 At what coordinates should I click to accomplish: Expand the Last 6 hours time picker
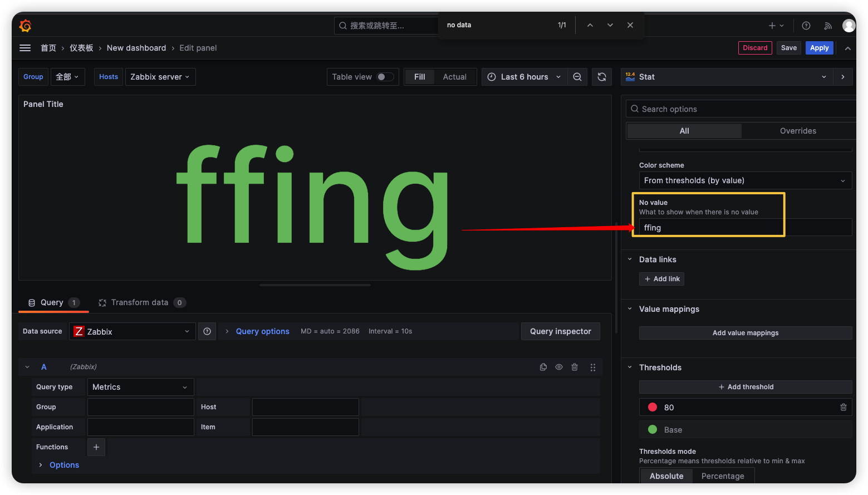(x=524, y=77)
